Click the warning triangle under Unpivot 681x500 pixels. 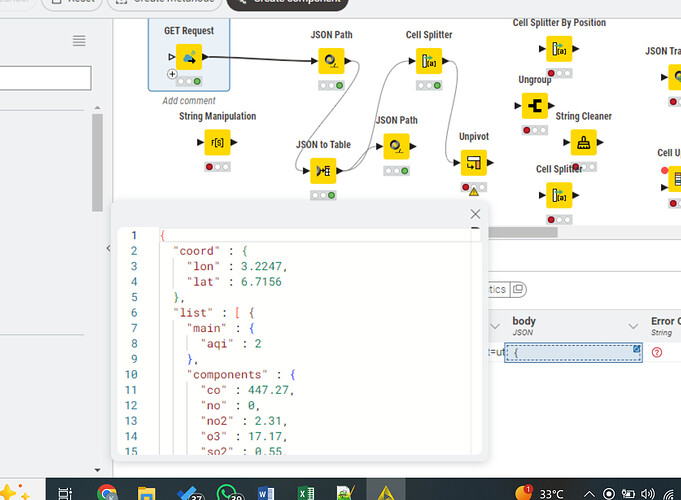click(x=474, y=192)
